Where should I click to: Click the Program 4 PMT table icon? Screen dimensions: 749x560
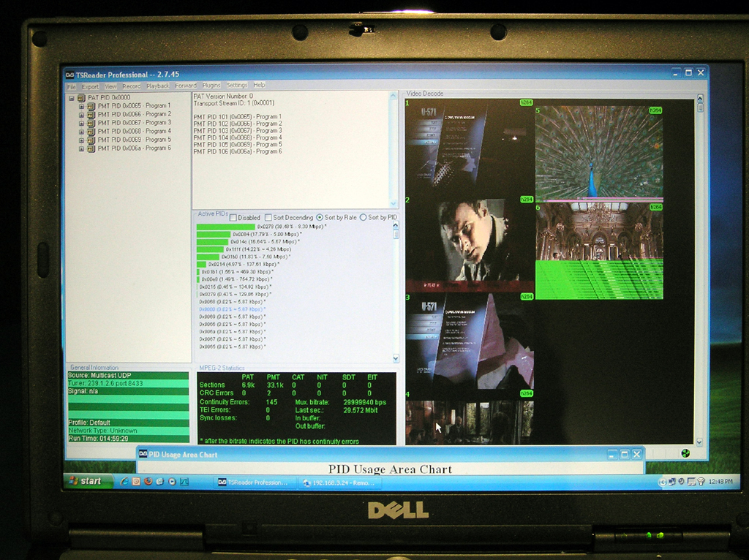point(91,132)
